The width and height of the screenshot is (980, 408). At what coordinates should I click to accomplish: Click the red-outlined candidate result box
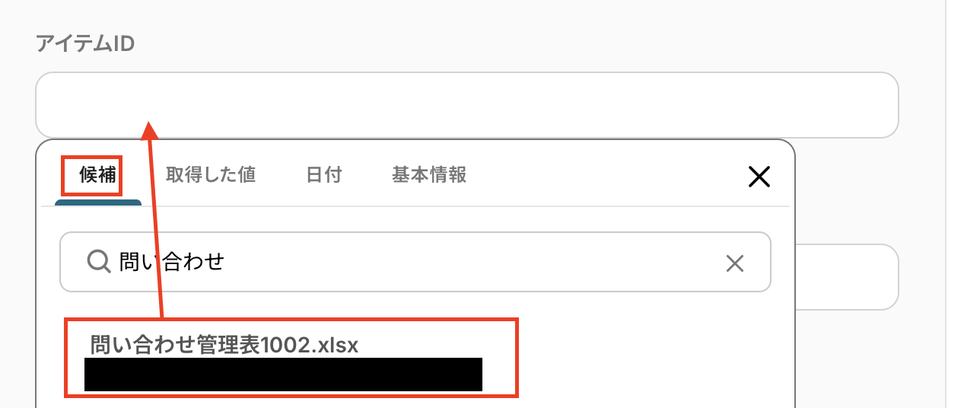(x=291, y=358)
